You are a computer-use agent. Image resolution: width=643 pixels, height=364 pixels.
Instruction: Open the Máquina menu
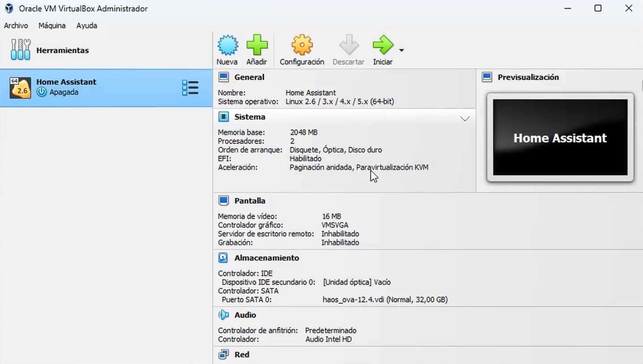coord(51,26)
